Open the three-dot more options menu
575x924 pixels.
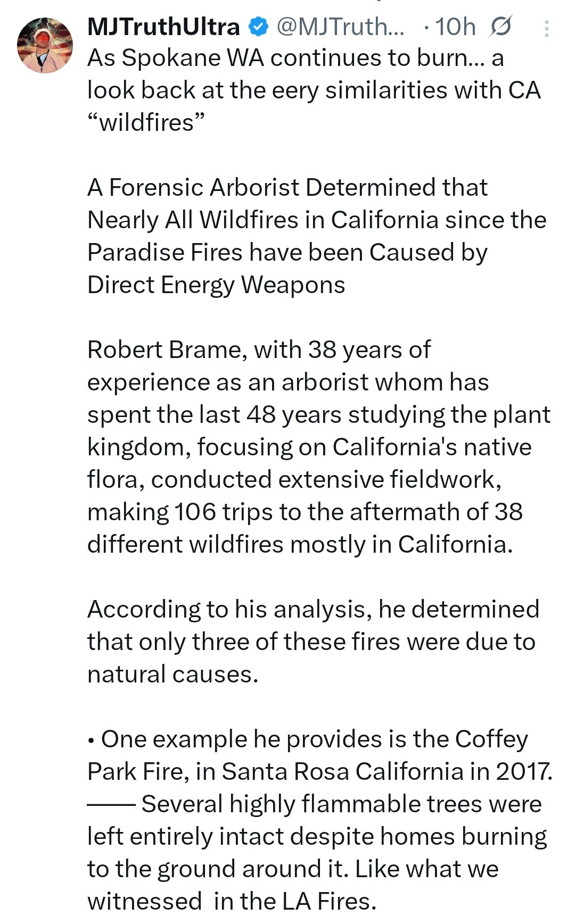(x=546, y=28)
